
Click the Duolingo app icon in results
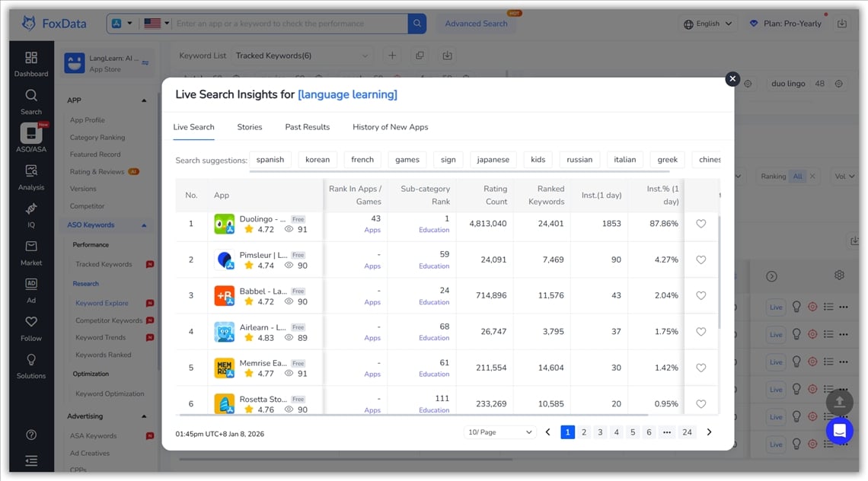(x=224, y=224)
